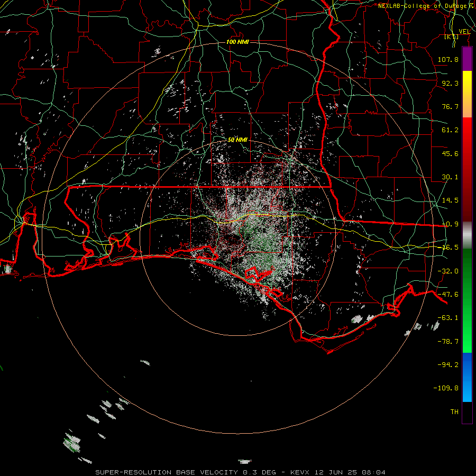The image size is (476, 476).
Task: Select the -47.6 velocity scale label
Action: (x=448, y=295)
